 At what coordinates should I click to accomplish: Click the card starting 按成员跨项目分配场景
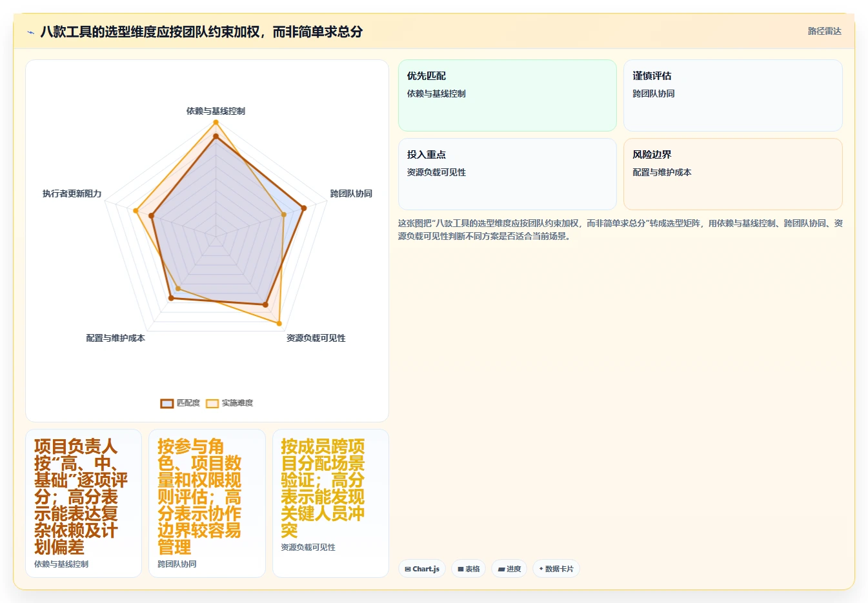tap(330, 503)
